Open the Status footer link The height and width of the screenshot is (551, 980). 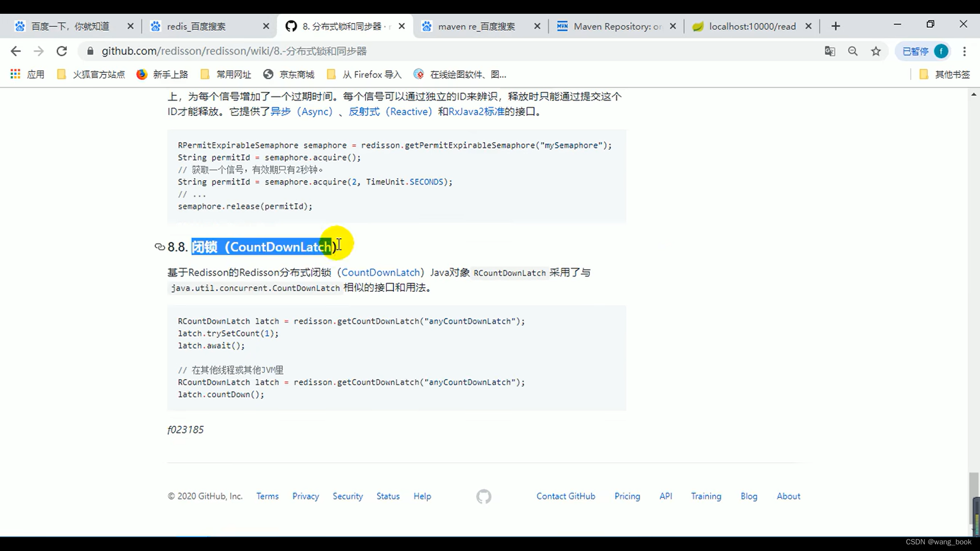coord(388,496)
